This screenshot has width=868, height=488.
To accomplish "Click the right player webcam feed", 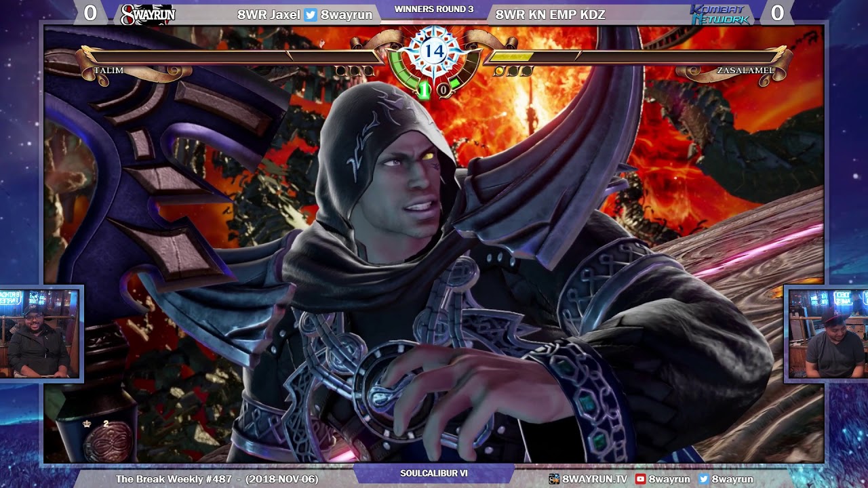I will coord(827,333).
